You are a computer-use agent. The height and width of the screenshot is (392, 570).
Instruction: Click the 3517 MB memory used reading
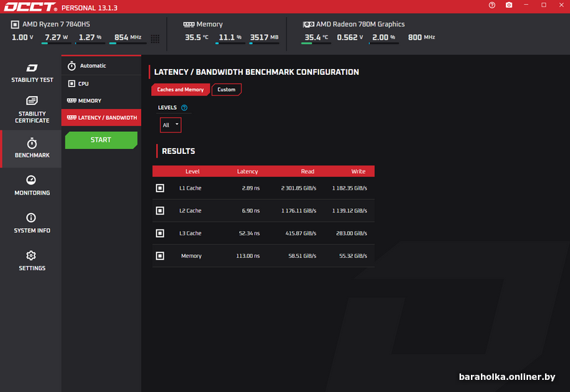pos(264,37)
